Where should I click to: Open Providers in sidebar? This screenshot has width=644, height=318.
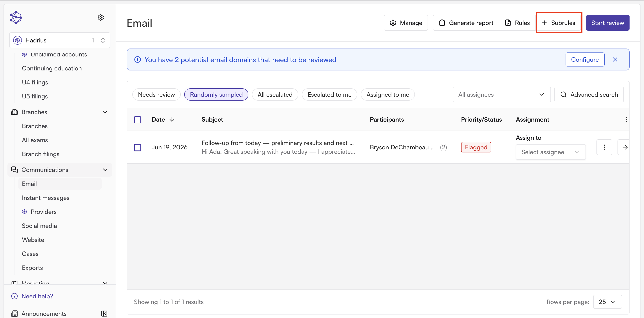44,212
